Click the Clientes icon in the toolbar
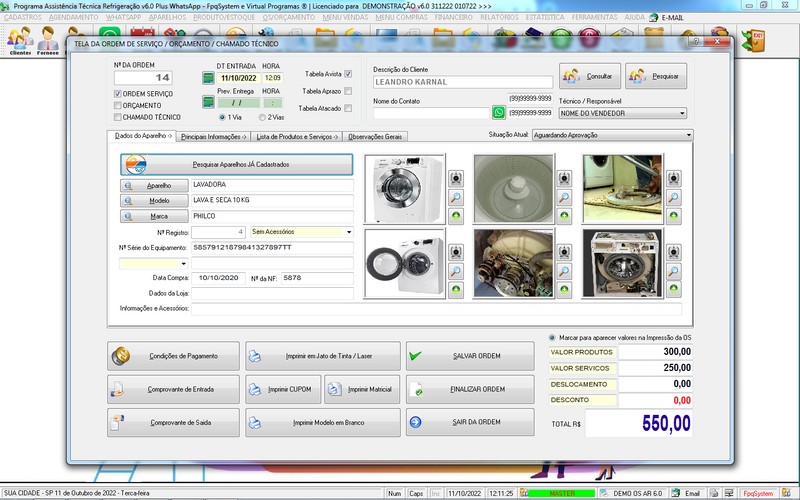Viewport: 800px width, 500px height. 20,41
